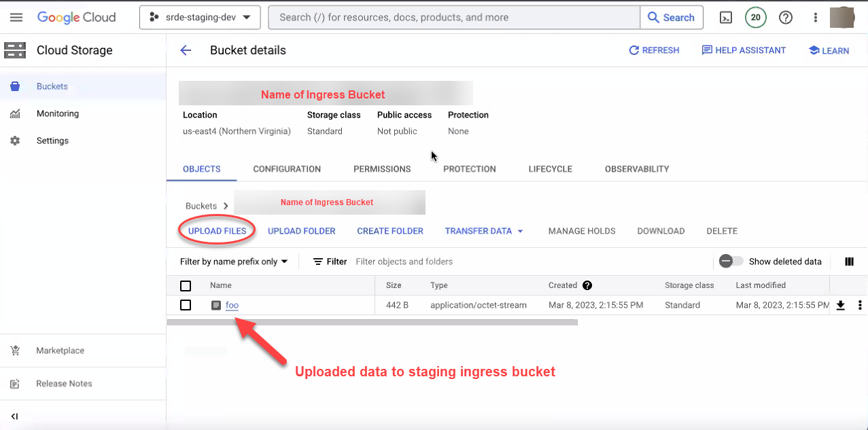Click the Upload Files button

pyautogui.click(x=218, y=231)
